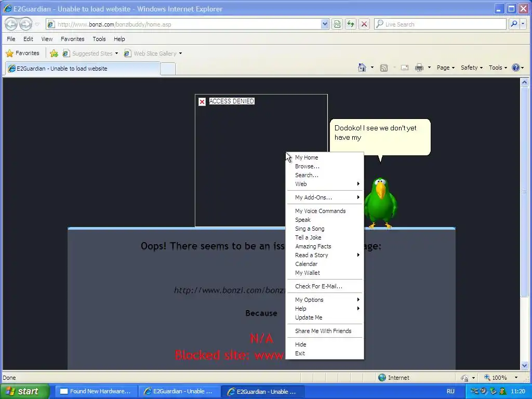Click the RSS feeds icon
Viewport: 532px width, 399px height.
point(384,68)
